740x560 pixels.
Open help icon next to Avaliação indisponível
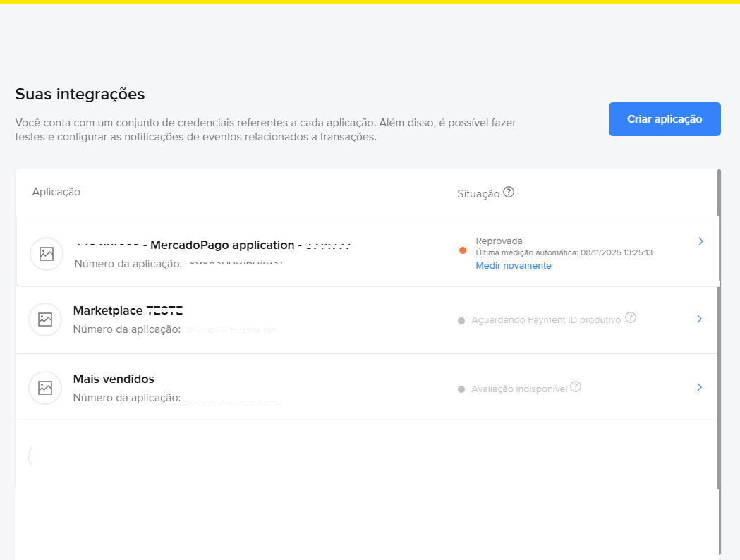tap(576, 386)
